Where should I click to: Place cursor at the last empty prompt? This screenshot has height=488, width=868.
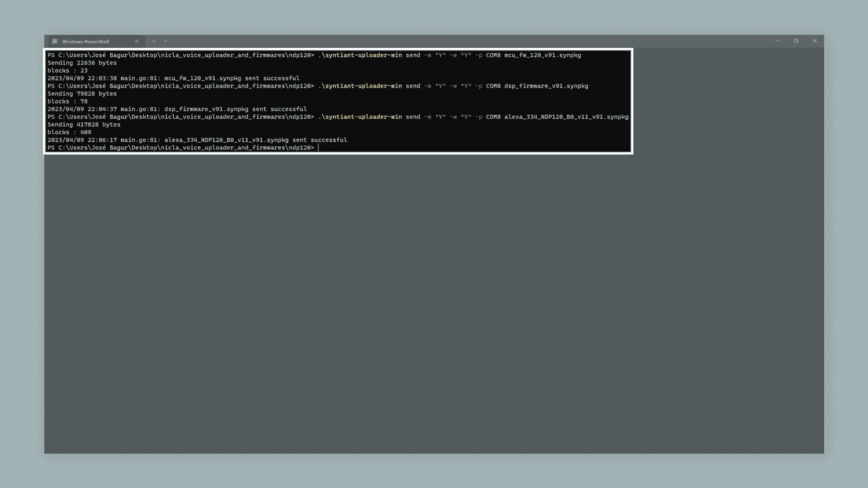pyautogui.click(x=318, y=148)
